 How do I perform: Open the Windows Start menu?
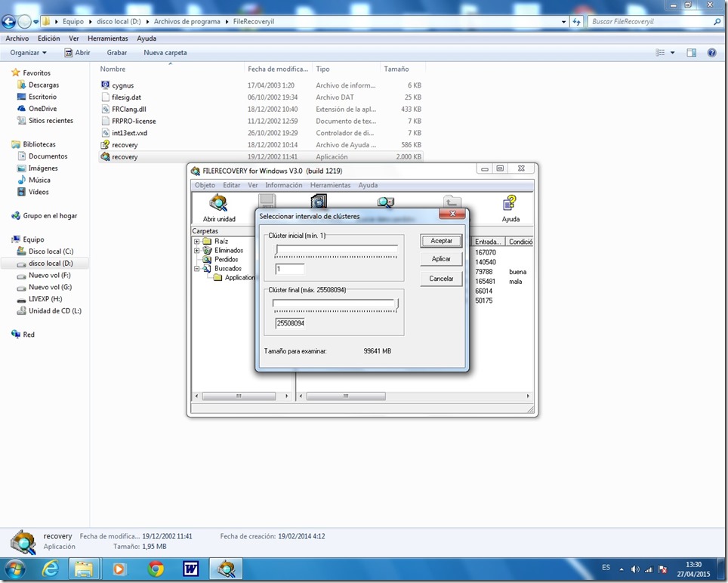(x=15, y=569)
